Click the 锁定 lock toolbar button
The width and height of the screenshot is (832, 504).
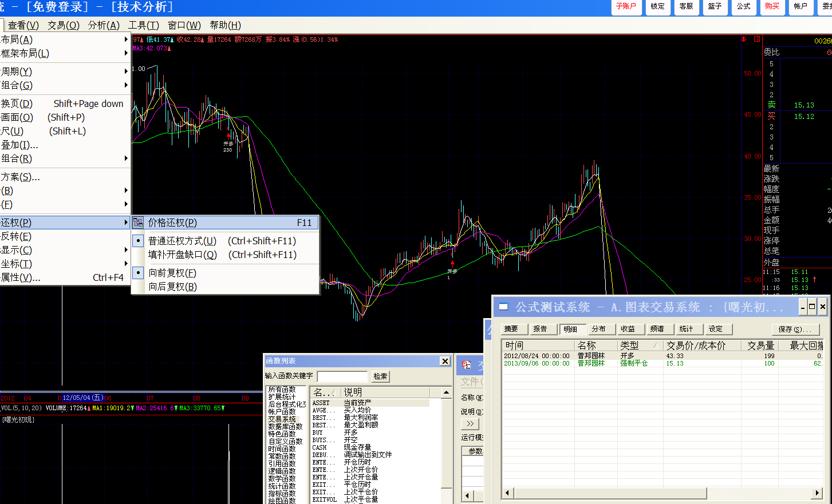tap(657, 7)
